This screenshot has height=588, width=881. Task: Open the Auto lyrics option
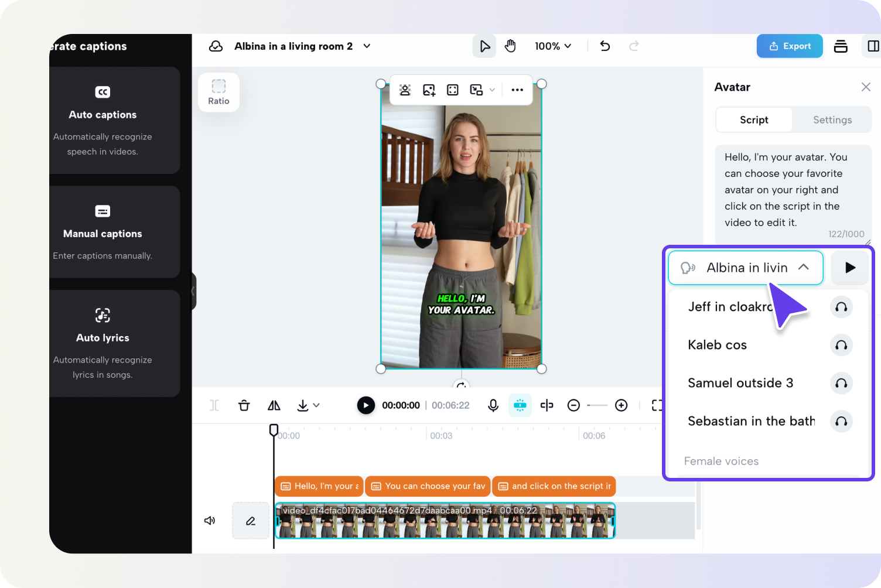[x=115, y=343]
